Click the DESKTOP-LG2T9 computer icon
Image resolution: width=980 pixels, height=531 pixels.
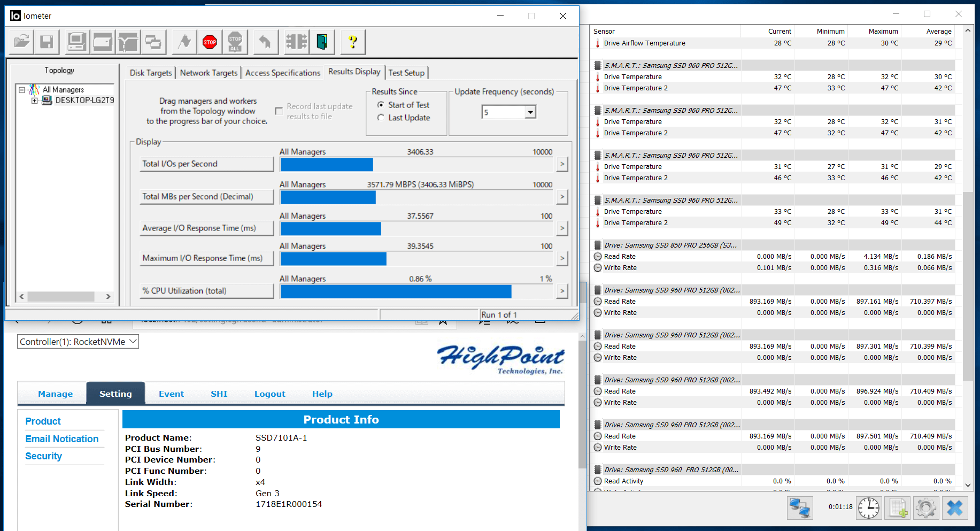click(47, 100)
